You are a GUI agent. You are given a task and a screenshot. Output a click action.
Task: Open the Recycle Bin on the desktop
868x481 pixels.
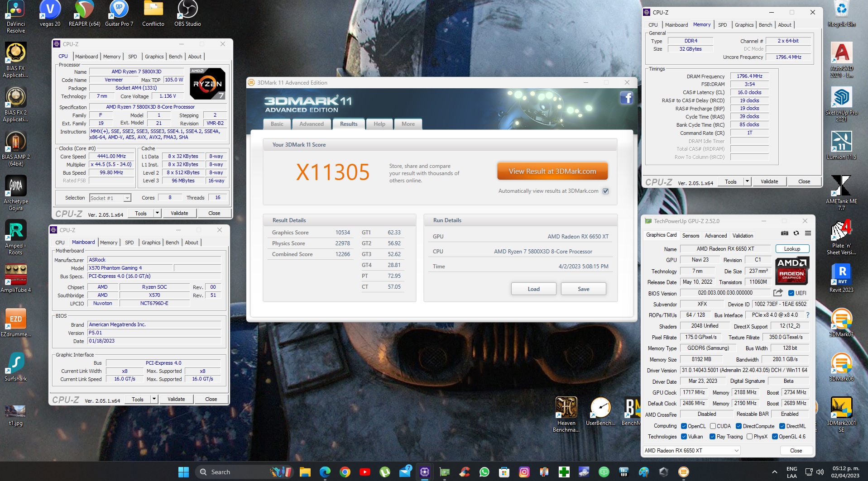[841, 14]
